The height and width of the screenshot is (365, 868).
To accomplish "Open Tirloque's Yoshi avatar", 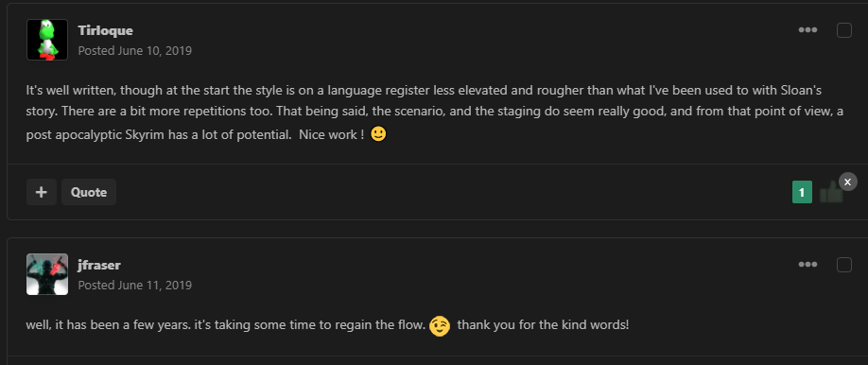I will pyautogui.click(x=47, y=40).
